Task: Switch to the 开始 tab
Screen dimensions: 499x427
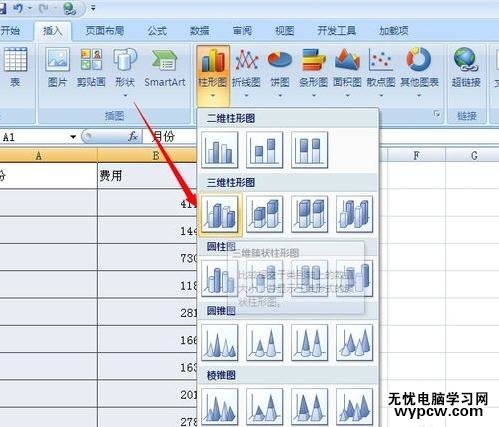Action: 10,31
